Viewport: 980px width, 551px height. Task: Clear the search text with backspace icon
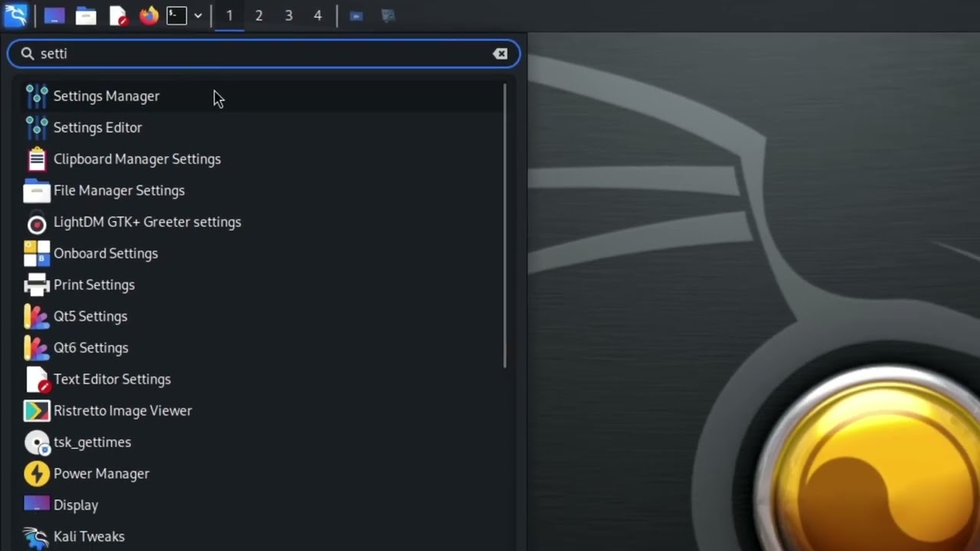(500, 54)
